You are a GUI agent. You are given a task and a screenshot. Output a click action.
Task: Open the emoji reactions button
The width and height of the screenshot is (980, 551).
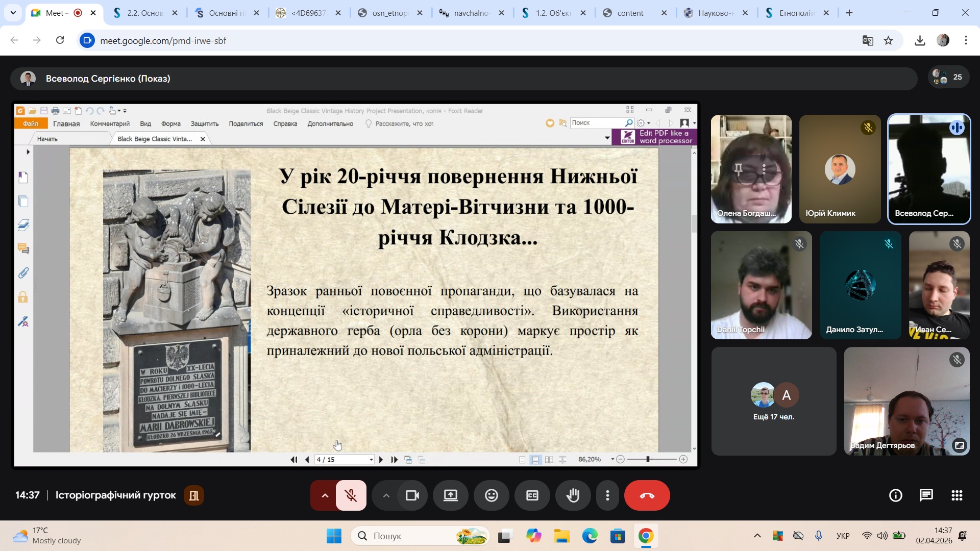pos(491,495)
